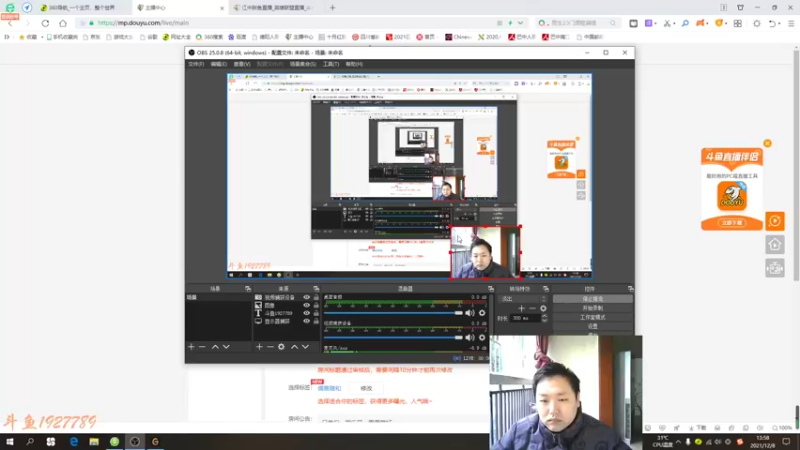This screenshot has width=800, height=450.
Task: Click orange play icon on page sidebar
Action: coord(774,221)
